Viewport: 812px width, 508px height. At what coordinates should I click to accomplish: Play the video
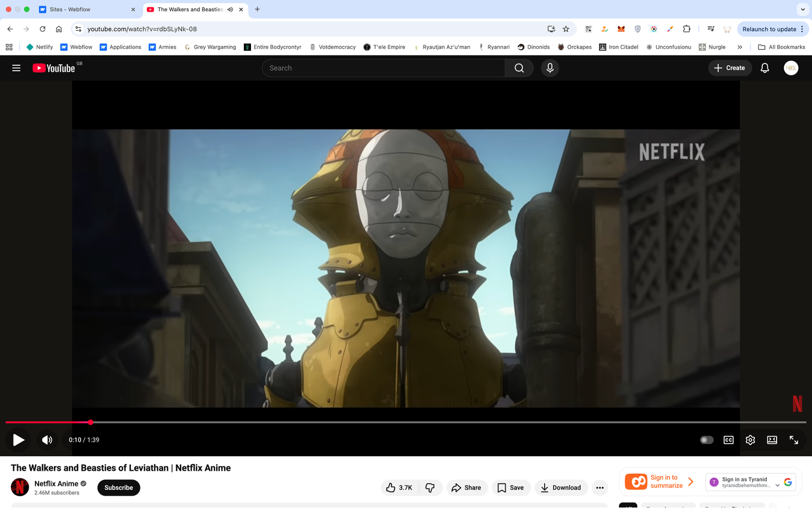(18, 440)
